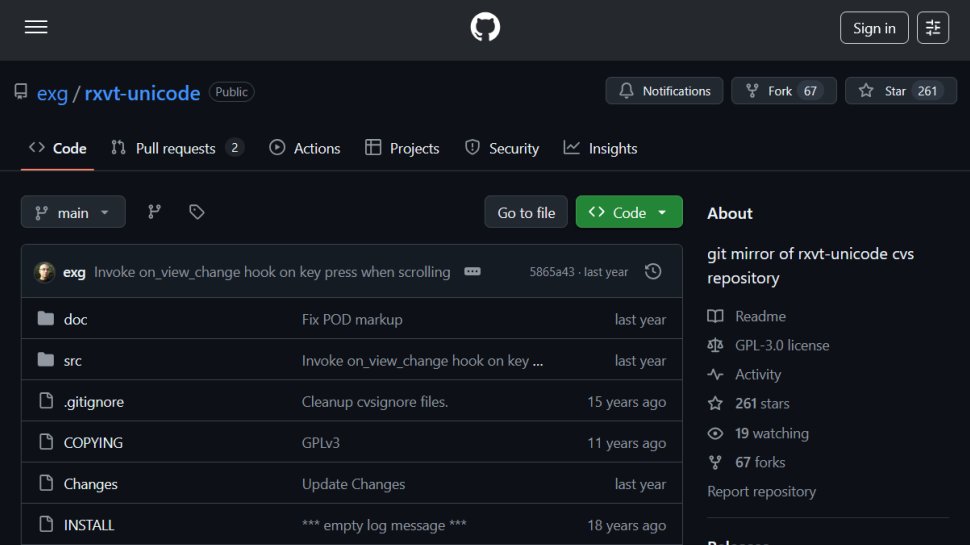Open exg owner link

coord(52,93)
